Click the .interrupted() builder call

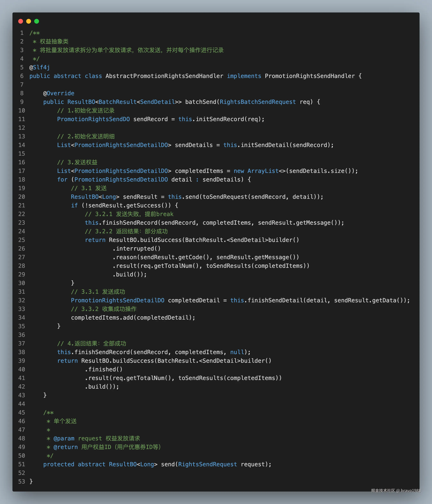(136, 249)
